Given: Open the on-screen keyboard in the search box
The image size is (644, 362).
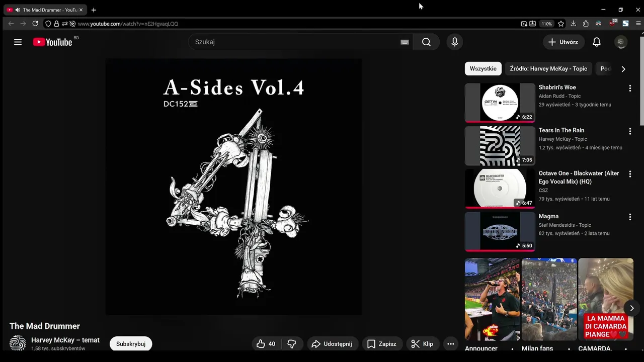Looking at the screenshot, I should tap(405, 42).
